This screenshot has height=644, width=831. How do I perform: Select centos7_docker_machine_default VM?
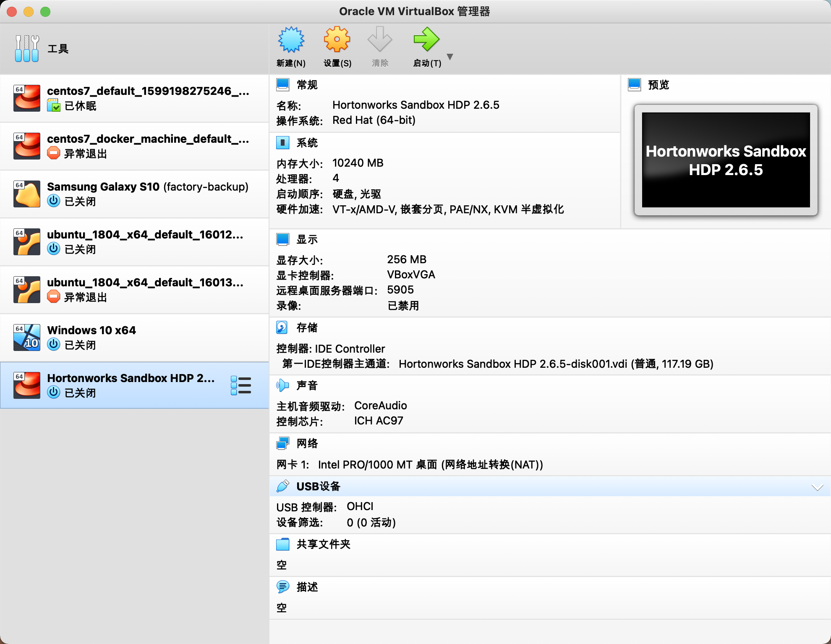[134, 147]
